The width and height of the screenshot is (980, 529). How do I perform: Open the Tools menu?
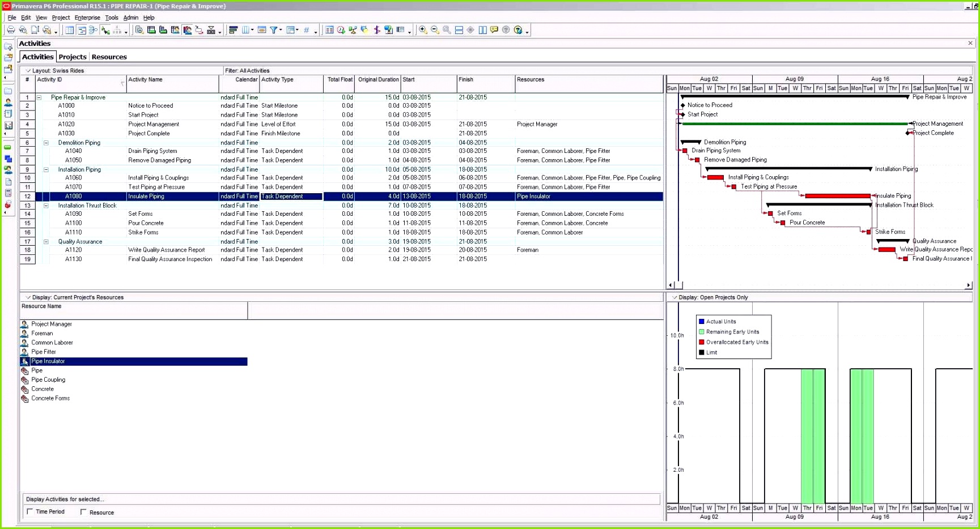[x=112, y=18]
